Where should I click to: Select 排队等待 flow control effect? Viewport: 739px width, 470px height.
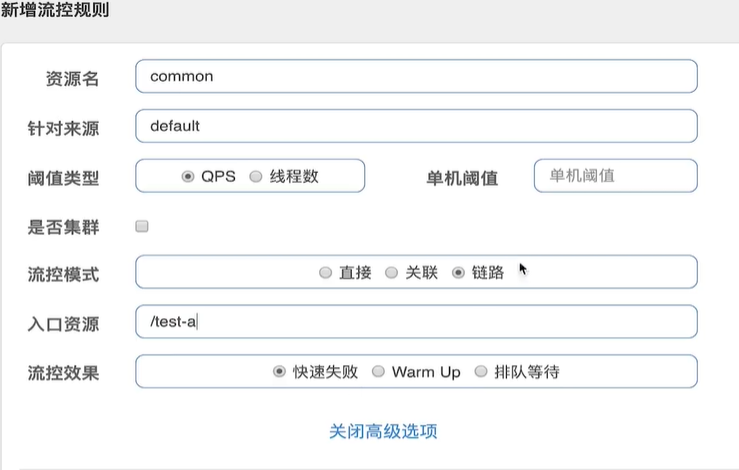[481, 371]
